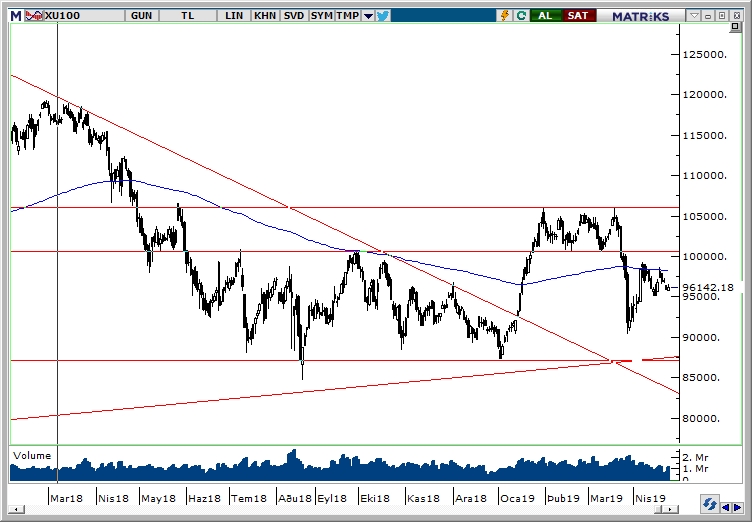The width and height of the screenshot is (752, 522).
Task: Close the chart window
Action: [736, 16]
